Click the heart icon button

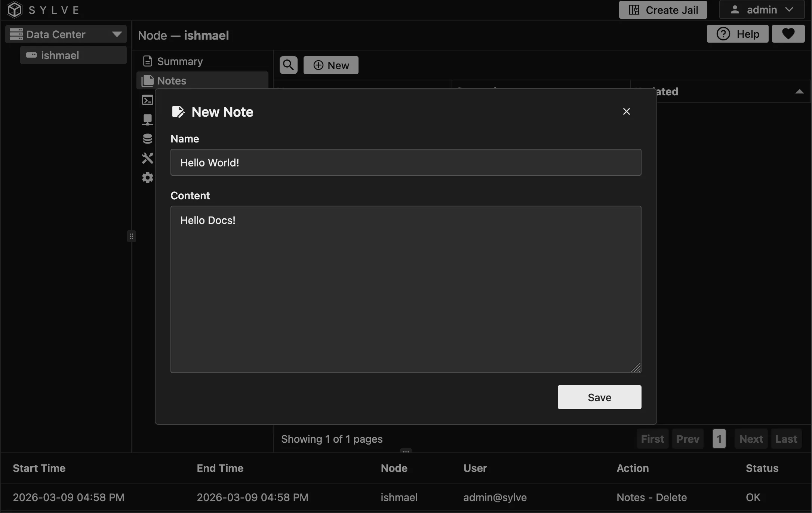788,34
